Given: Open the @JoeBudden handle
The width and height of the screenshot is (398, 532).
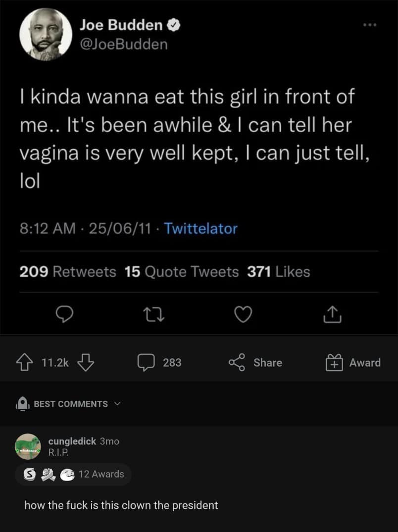Looking at the screenshot, I should point(123,45).
